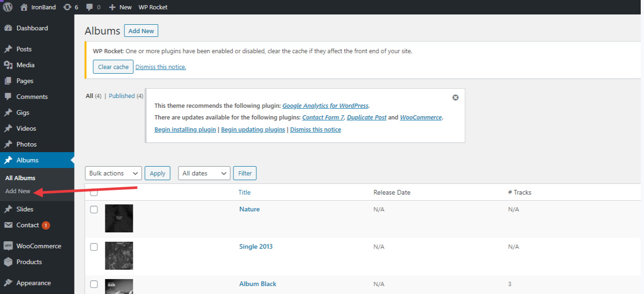This screenshot has height=294, width=644.
Task: Click the Comments bubble icon in sidebar
Action: coord(8,97)
